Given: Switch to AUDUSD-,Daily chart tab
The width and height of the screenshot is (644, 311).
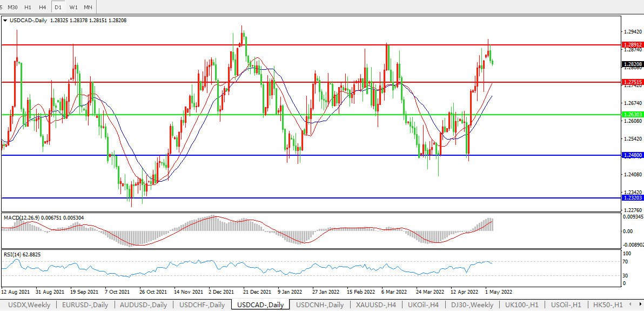Looking at the screenshot, I should [x=144, y=305].
